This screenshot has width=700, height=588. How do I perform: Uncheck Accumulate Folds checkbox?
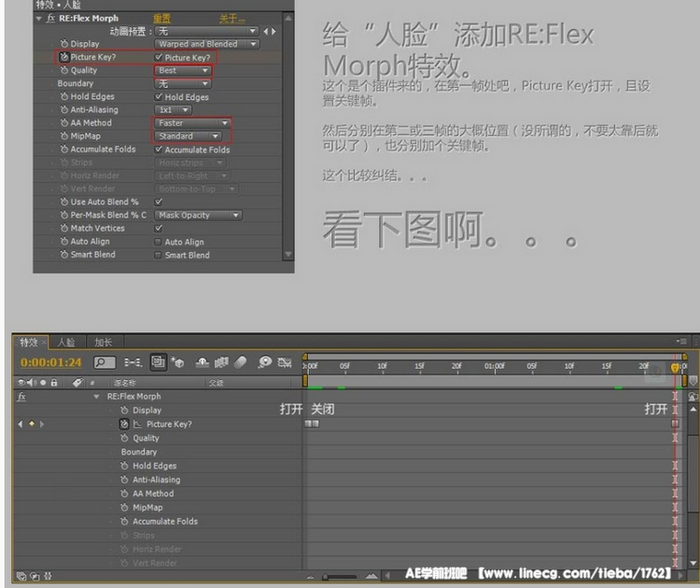[159, 149]
